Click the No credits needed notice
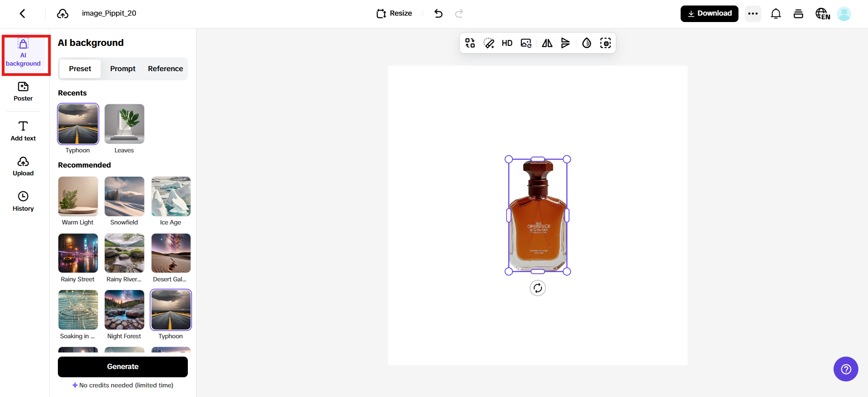Viewport: 868px width, 397px height. (123, 386)
